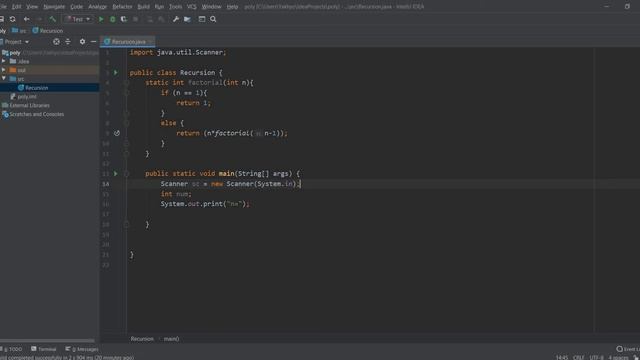Click the green Run button in toolbar

tap(101, 19)
